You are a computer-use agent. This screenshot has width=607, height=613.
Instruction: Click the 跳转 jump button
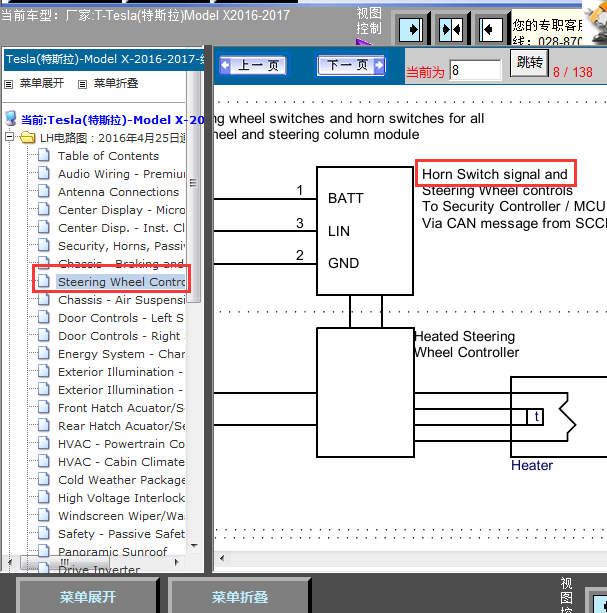click(x=530, y=63)
